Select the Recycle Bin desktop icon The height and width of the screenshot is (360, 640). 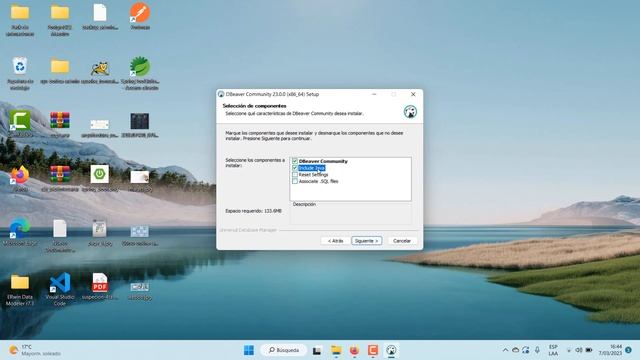coord(20,73)
